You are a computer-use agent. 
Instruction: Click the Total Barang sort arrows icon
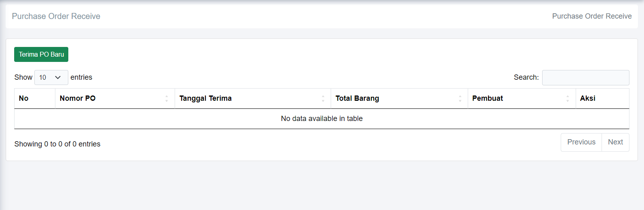click(x=460, y=99)
